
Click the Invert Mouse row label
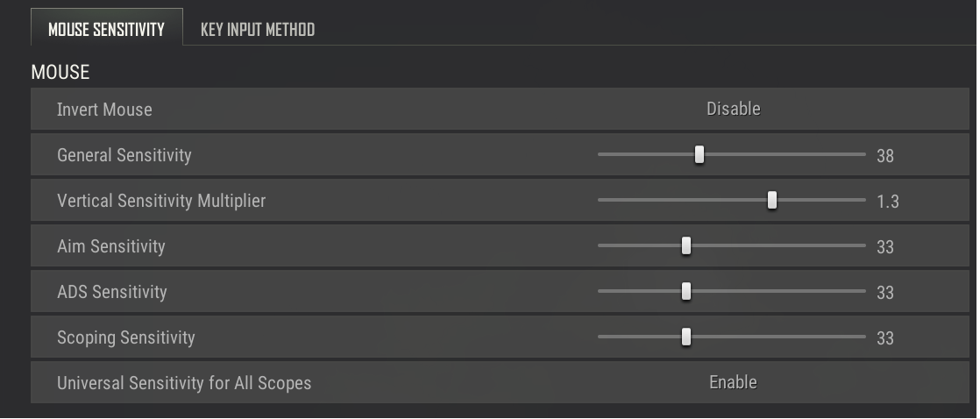[104, 110]
